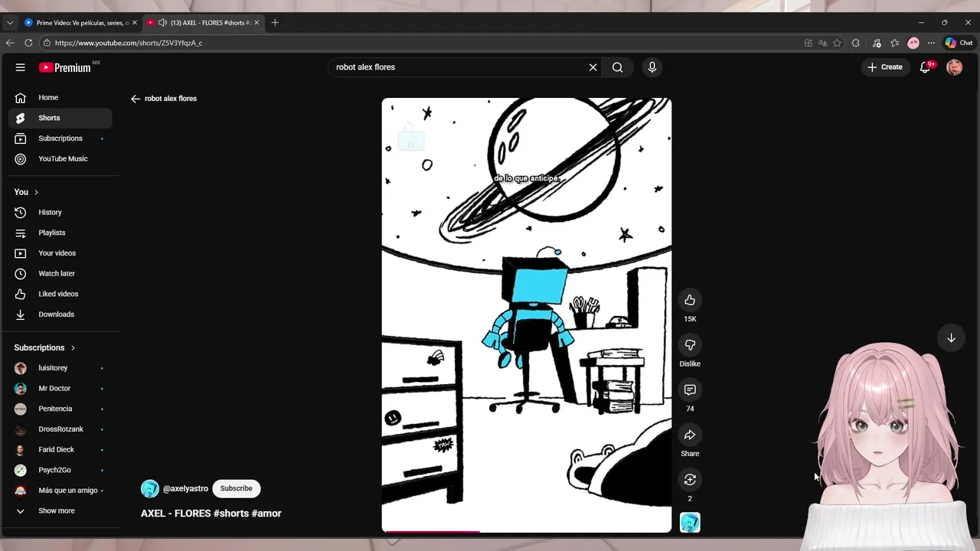
Task: Click the Remix icon above 2
Action: click(x=690, y=480)
